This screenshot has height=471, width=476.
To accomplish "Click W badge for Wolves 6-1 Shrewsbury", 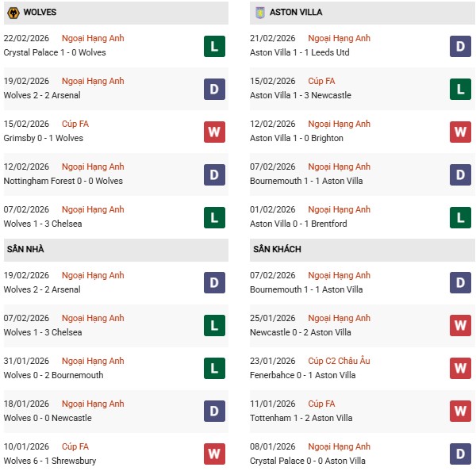I will point(214,455).
